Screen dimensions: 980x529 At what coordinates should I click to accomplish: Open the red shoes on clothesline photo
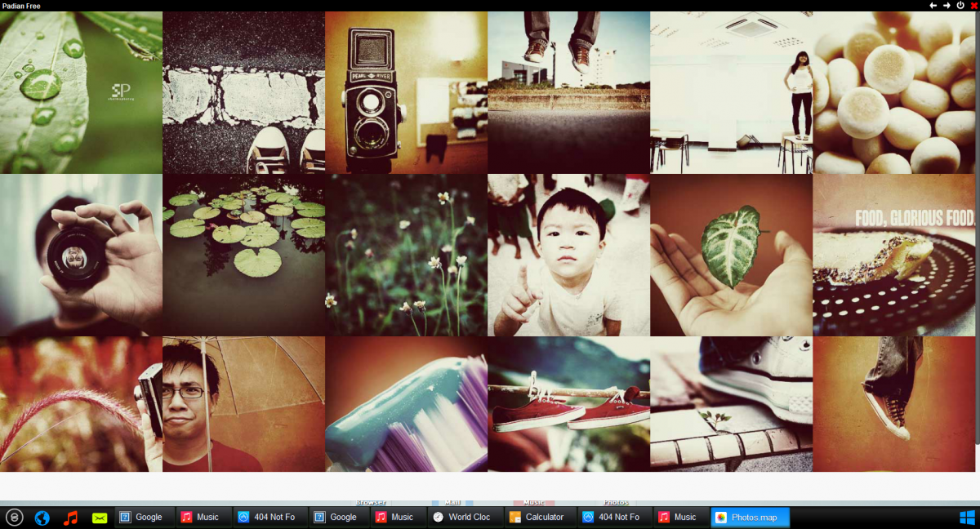(x=568, y=404)
